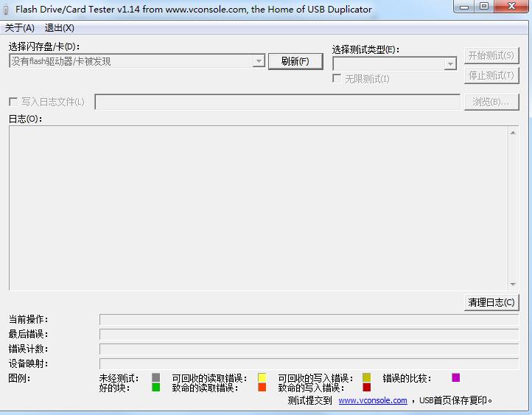Click the 最后错误 status field
This screenshot has width=532, height=415.
pos(309,334)
